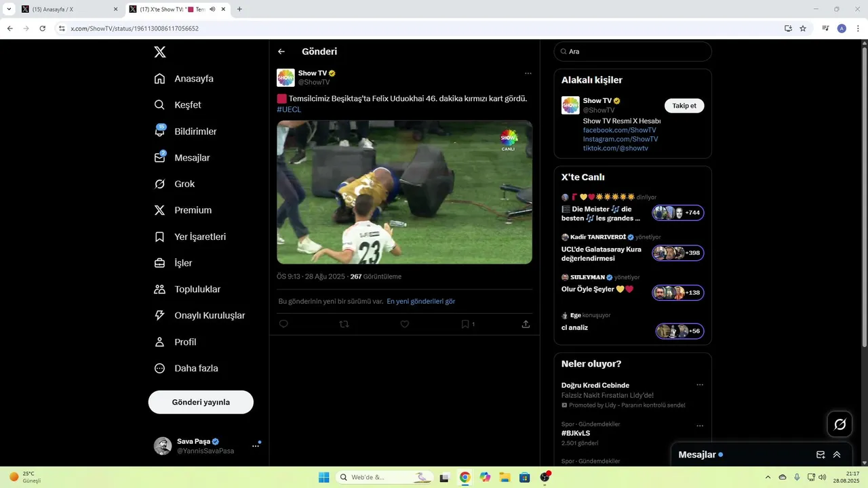Open post options three-dot menu
The height and width of the screenshot is (488, 868).
528,73
